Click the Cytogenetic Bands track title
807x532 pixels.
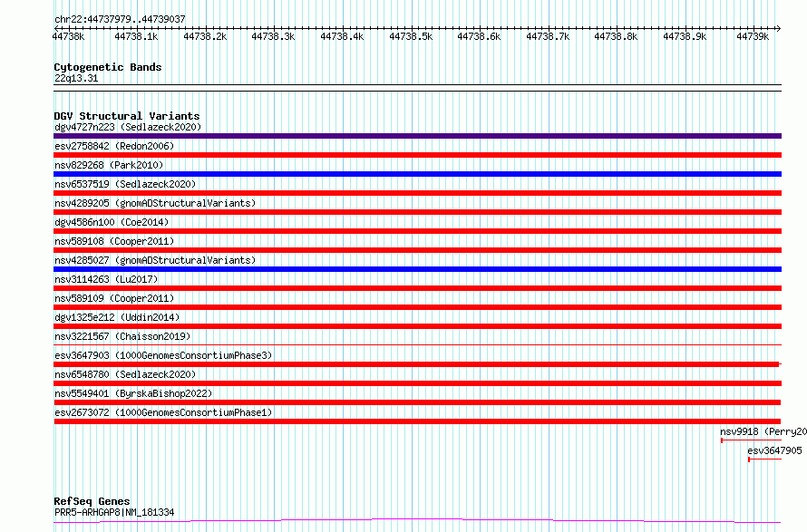(x=108, y=67)
